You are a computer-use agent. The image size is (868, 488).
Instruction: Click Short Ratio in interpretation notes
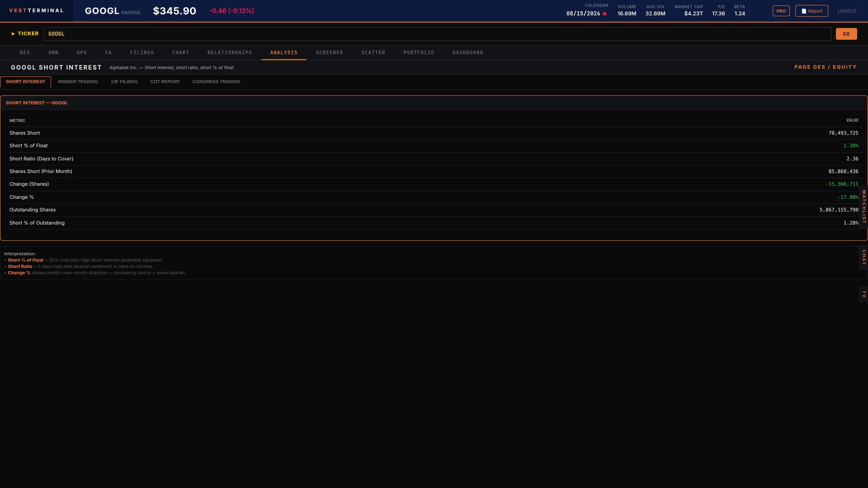pos(20,267)
